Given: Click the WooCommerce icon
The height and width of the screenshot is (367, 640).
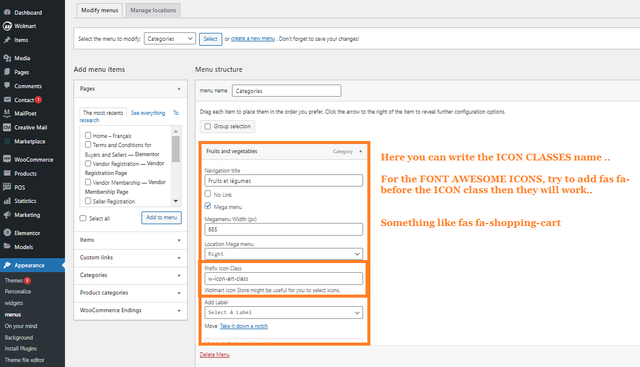Looking at the screenshot, I should (x=7, y=159).
